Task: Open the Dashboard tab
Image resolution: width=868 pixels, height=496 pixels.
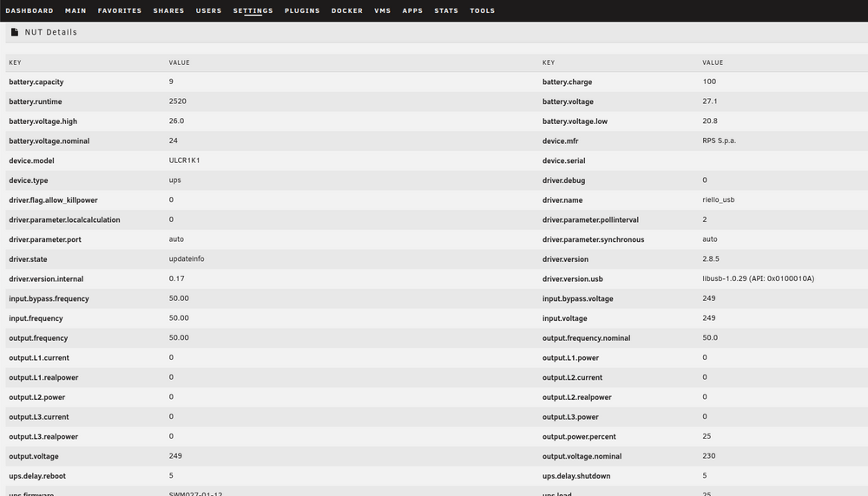Action: [x=30, y=10]
